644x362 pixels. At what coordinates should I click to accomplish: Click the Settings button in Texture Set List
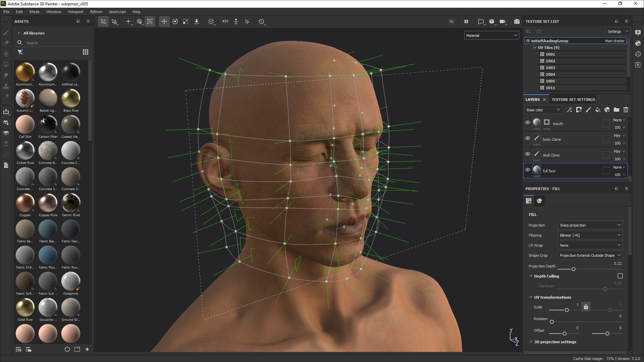point(618,32)
